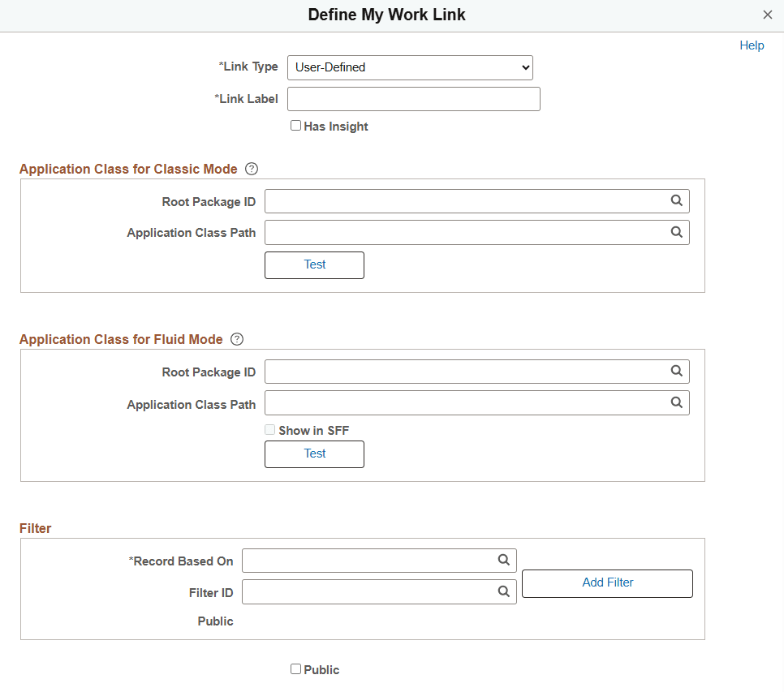The image size is (784, 692).
Task: Open the Application Class Path lookup in Classic Mode
Action: 677,232
